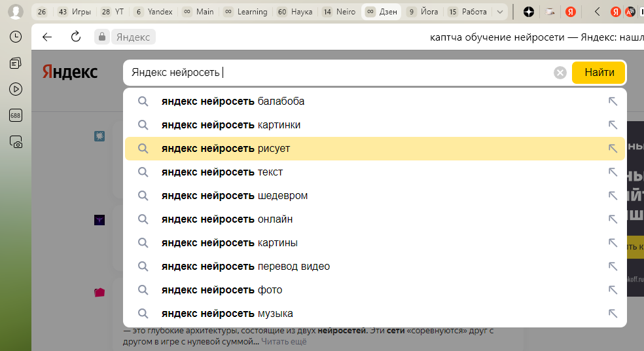The width and height of the screenshot is (644, 351).
Task: Select suggestion 'яндекс нейросеть музыка'
Action: point(374,314)
